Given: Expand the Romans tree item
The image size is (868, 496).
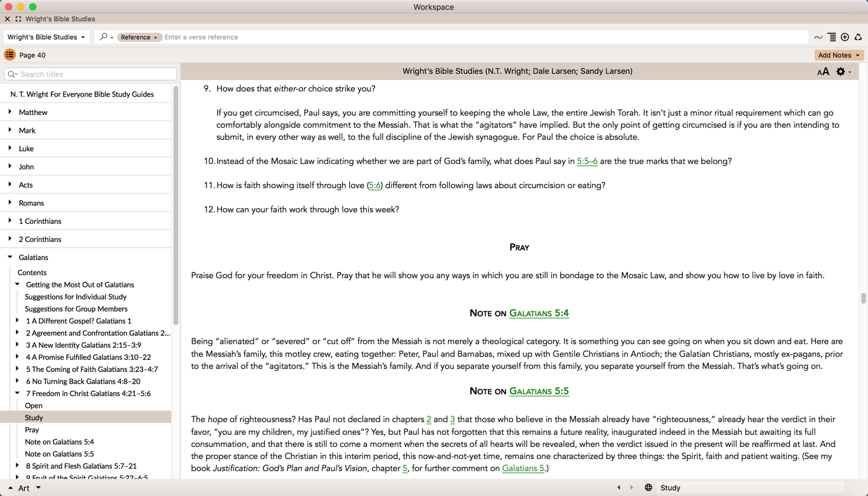Looking at the screenshot, I should tap(10, 203).
